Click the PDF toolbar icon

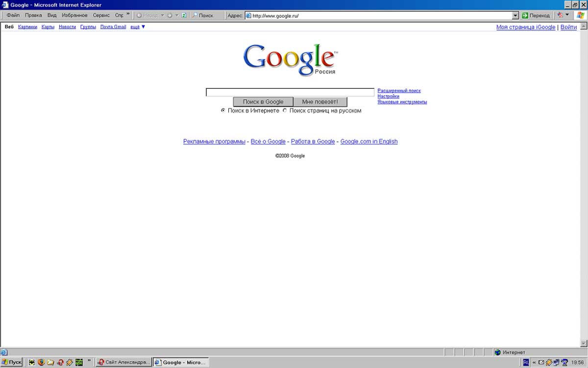(x=560, y=16)
